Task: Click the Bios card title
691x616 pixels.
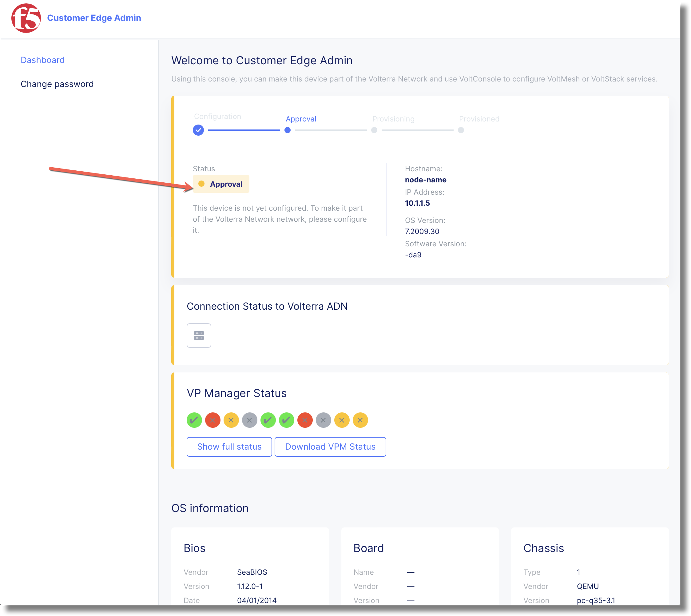Action: click(x=195, y=548)
